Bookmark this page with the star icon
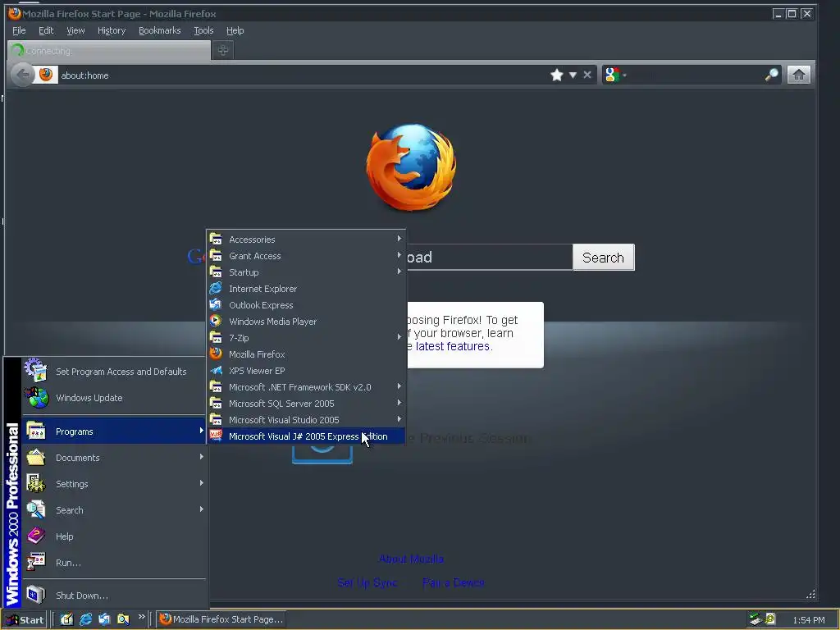 557,75
